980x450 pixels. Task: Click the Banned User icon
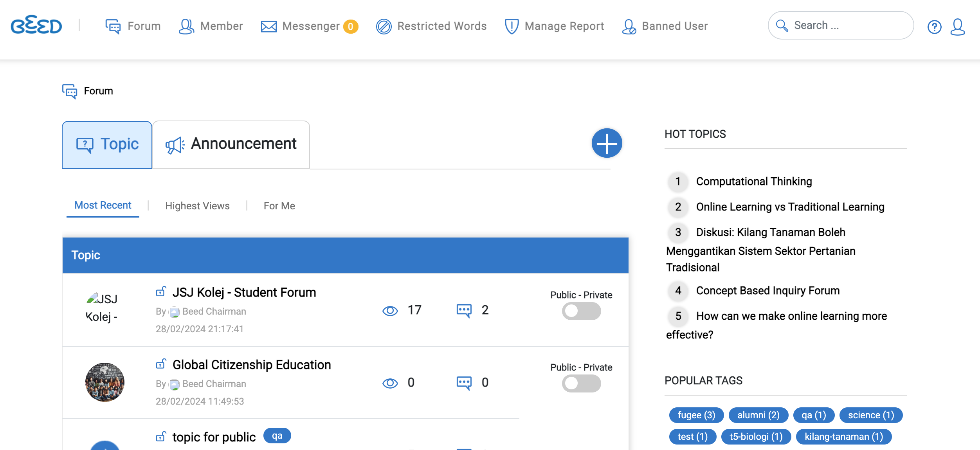[629, 26]
